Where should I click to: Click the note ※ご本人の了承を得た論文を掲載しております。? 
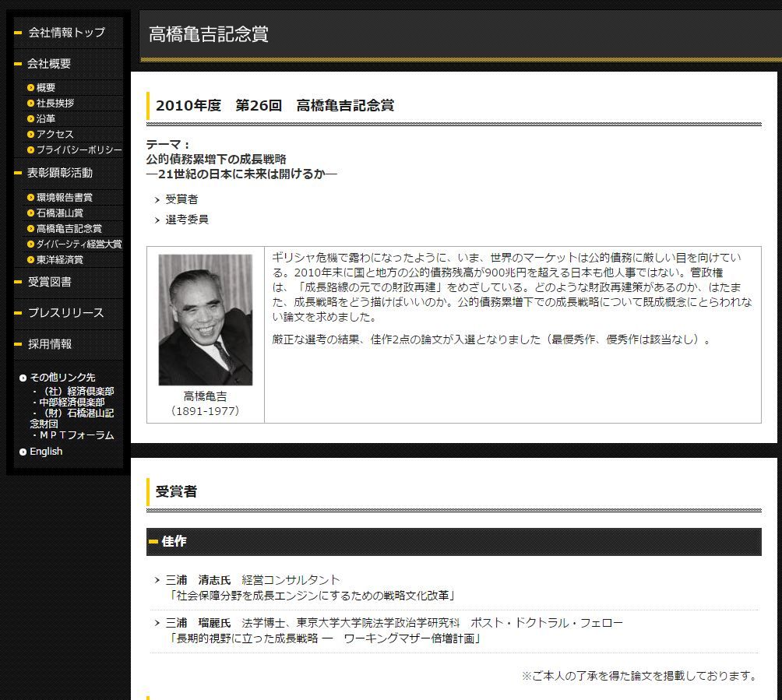pyautogui.click(x=640, y=676)
